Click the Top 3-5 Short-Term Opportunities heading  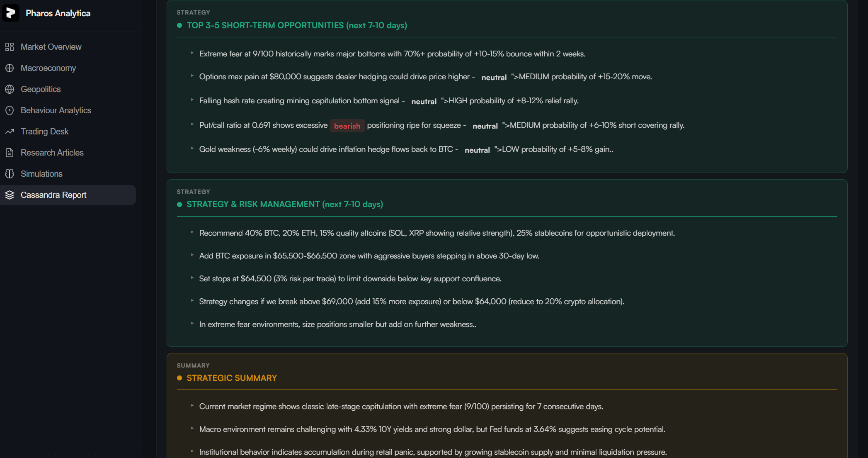click(x=297, y=25)
